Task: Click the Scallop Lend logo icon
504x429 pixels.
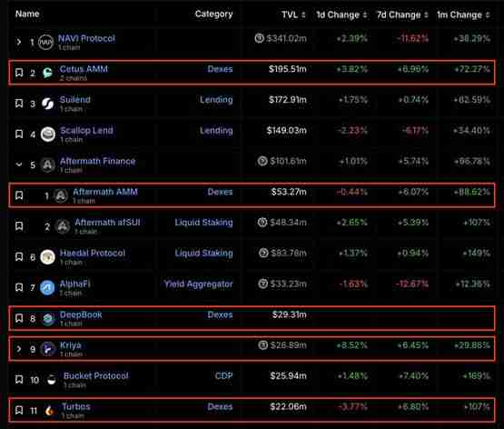Action: (48, 135)
